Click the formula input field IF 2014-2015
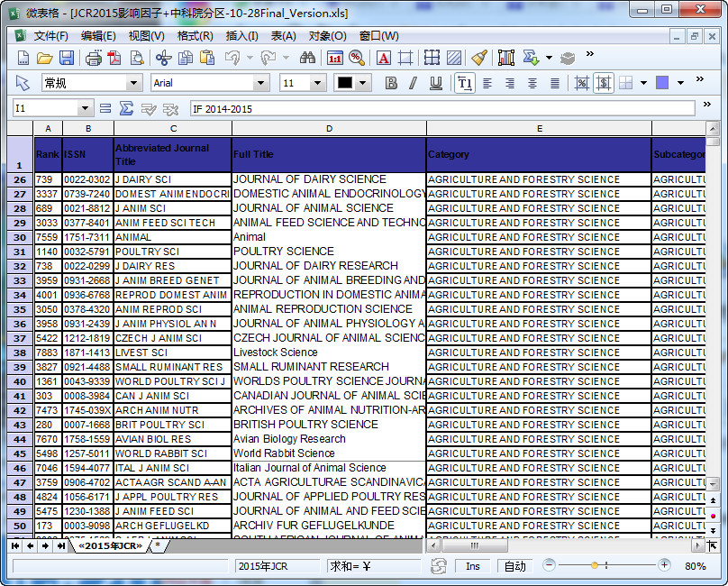This screenshot has height=586, width=728. (x=442, y=109)
